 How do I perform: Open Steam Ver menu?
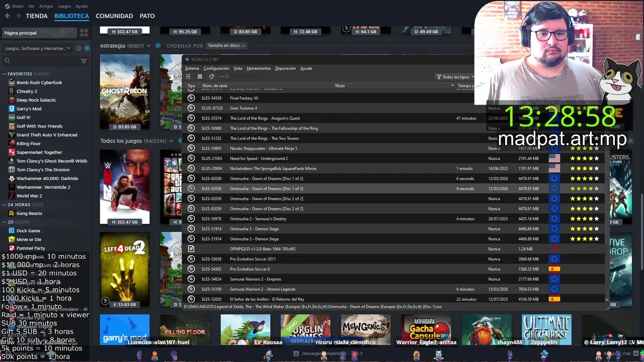coord(32,6)
